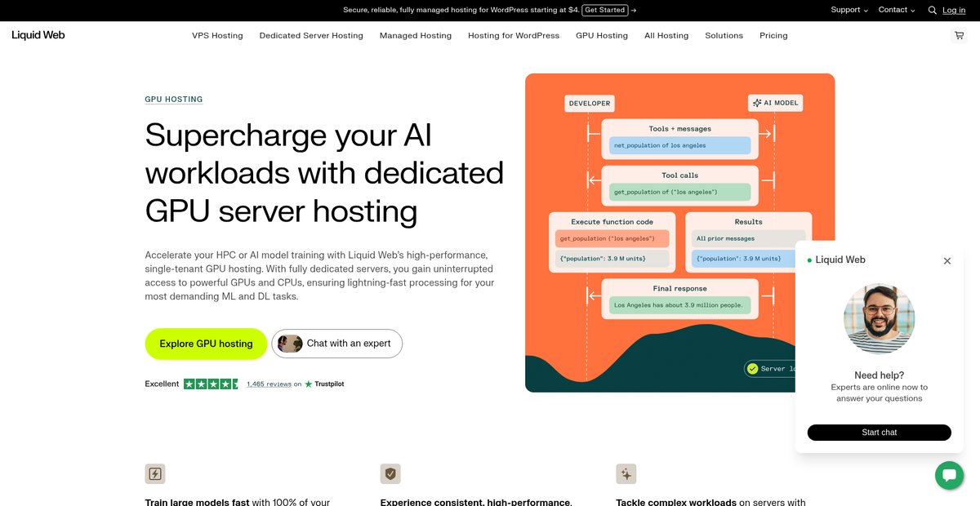Click the sparkle feature icon
The height and width of the screenshot is (506, 980).
coord(626,473)
